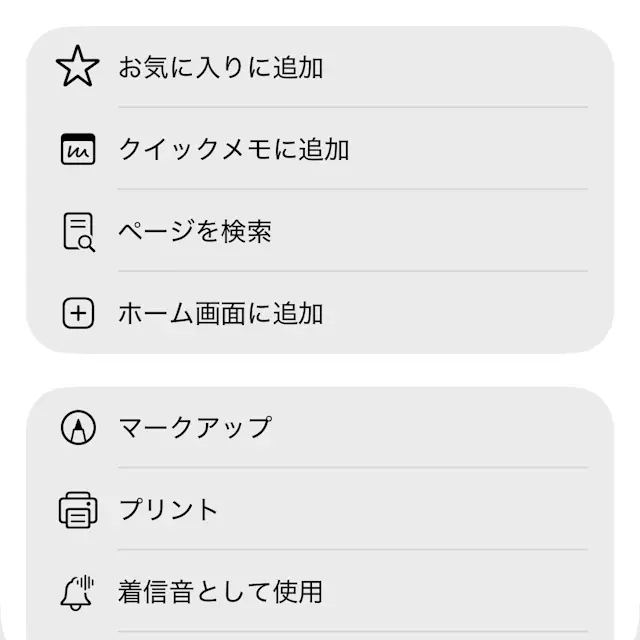This screenshot has height=640, width=640.
Task: Choose the 着信音として使用 label
Action: 221,592
